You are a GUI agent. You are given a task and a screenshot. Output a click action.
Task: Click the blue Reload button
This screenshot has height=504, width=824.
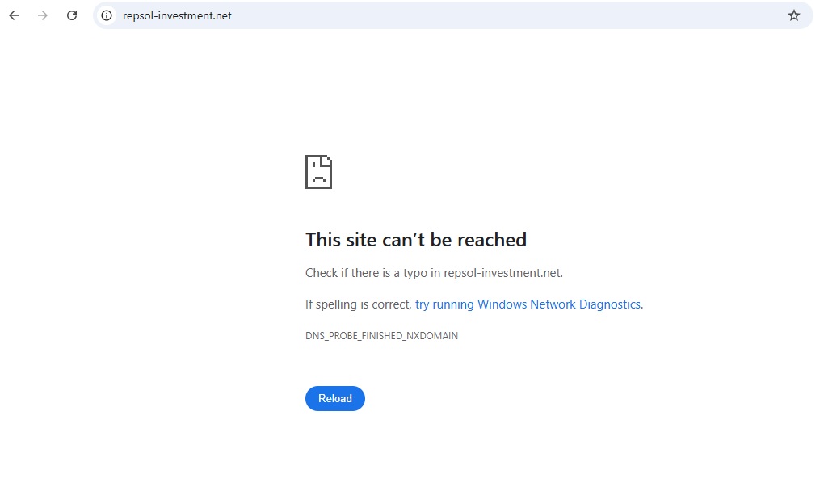coord(335,398)
